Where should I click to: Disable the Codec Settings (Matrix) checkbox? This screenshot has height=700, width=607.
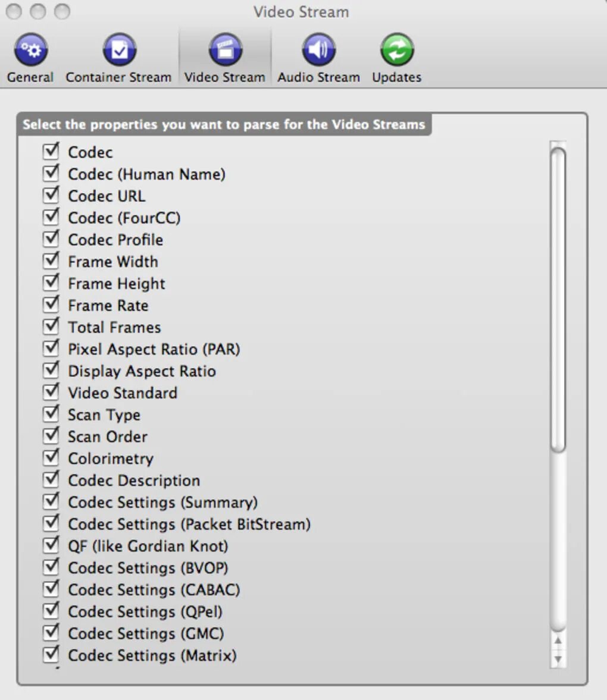click(51, 654)
